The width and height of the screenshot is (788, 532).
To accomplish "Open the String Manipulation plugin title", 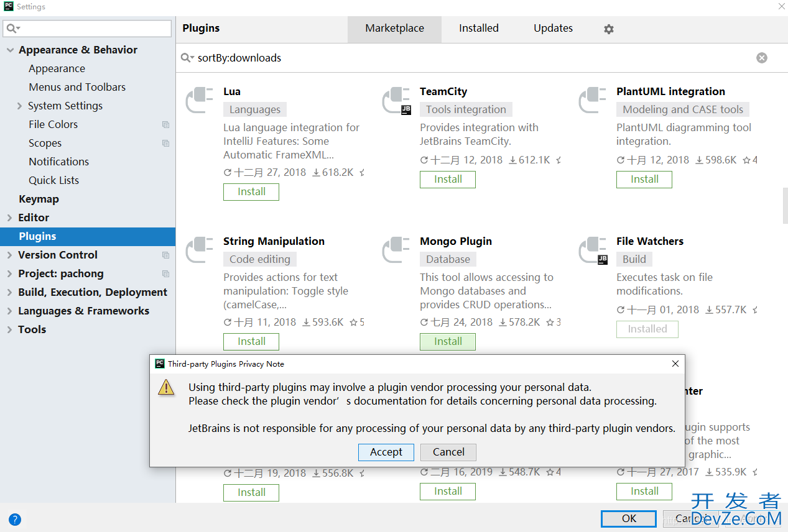I will pos(274,241).
